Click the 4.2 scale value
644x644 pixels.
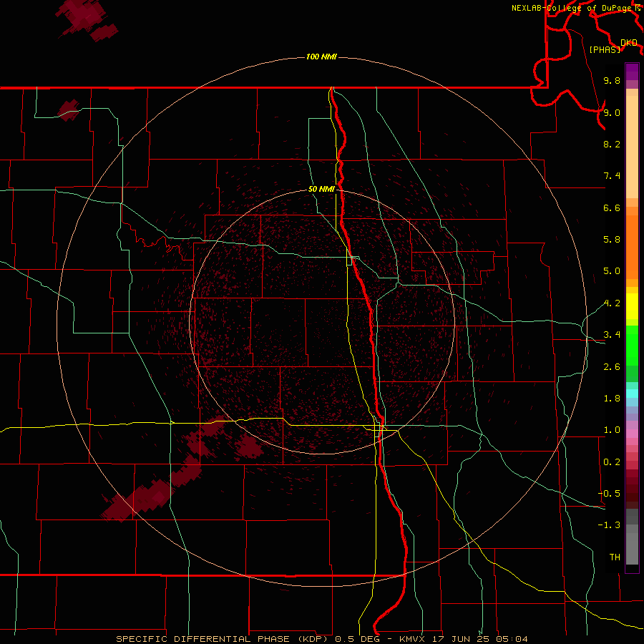click(x=612, y=303)
